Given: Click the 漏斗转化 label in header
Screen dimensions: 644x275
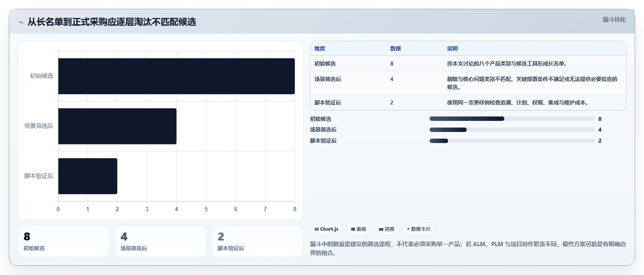Looking at the screenshot, I should click(x=614, y=19).
